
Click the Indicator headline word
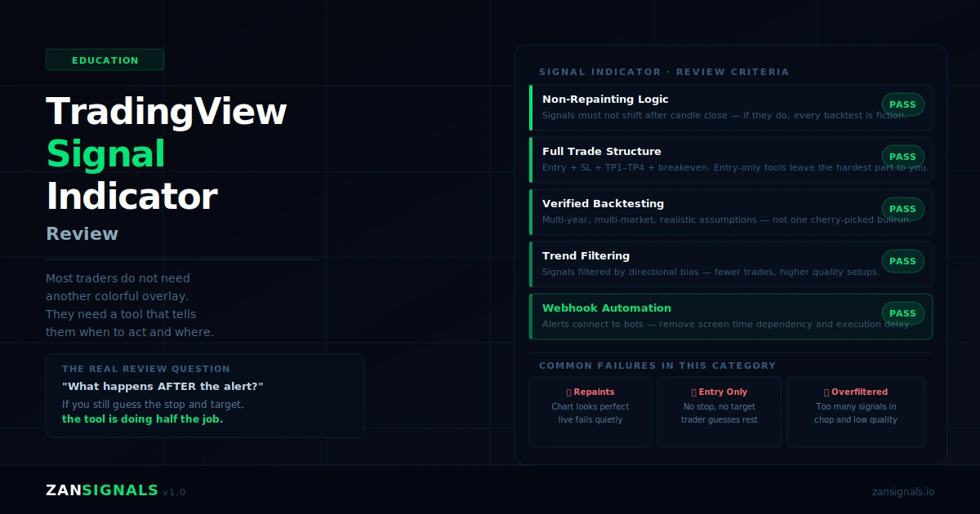tap(131, 197)
